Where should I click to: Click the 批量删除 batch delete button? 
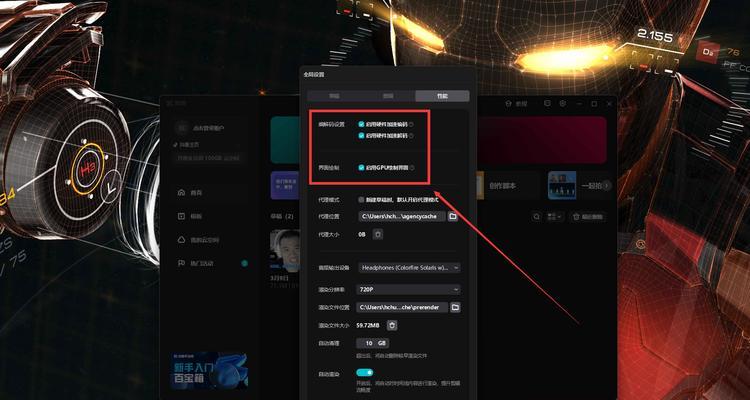click(588, 217)
